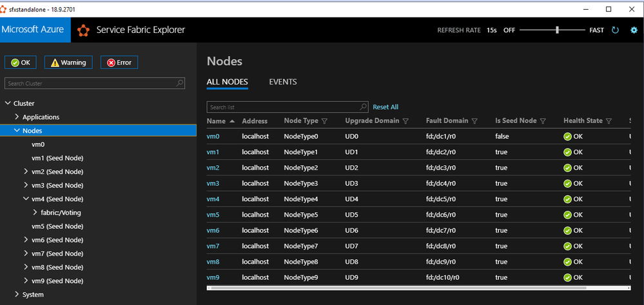
Task: Open Health State column filter icon
Action: tap(609, 121)
